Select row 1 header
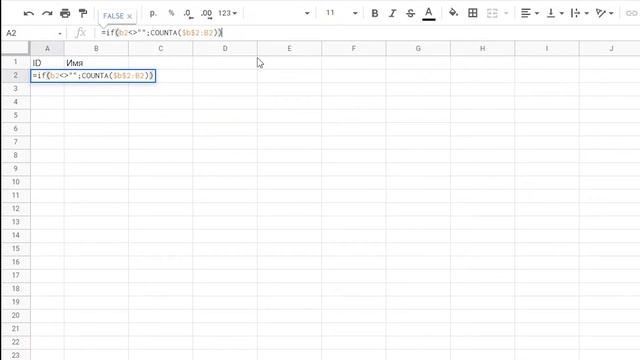The image size is (640, 360). (16, 62)
